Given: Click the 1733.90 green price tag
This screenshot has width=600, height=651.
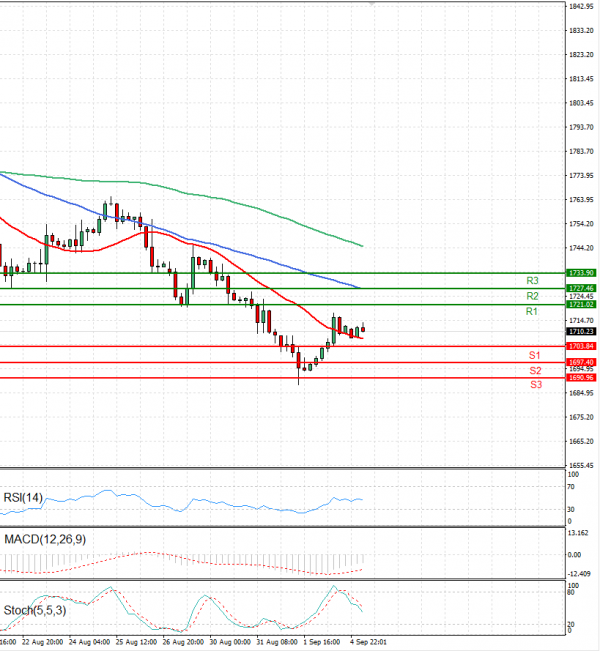Looking at the screenshot, I should click(581, 272).
